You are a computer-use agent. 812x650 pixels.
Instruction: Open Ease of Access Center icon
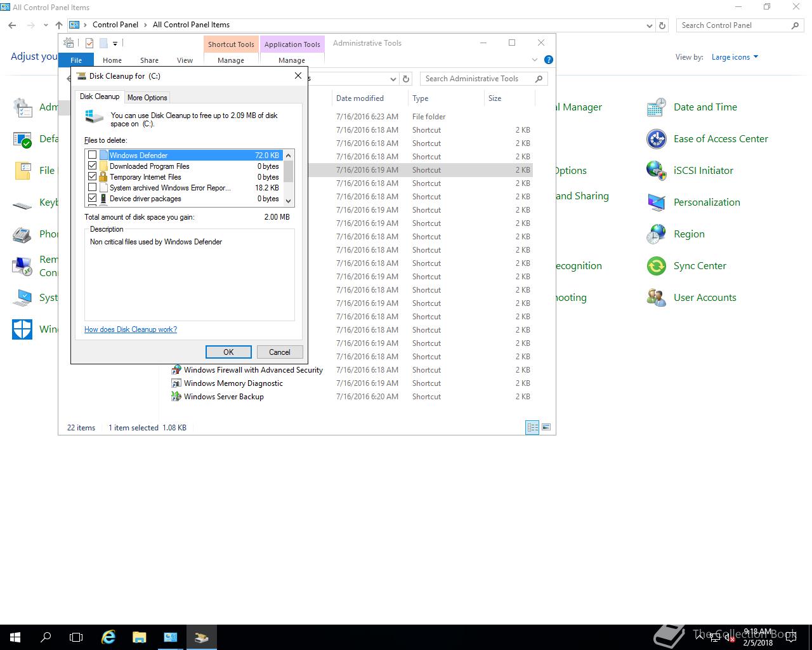(x=657, y=139)
